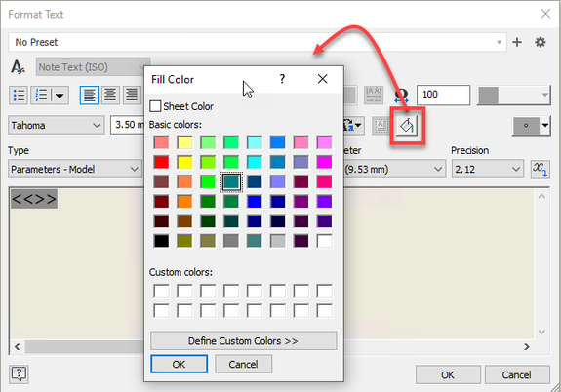
Task: Click the fill color bucket icon
Action: click(407, 126)
